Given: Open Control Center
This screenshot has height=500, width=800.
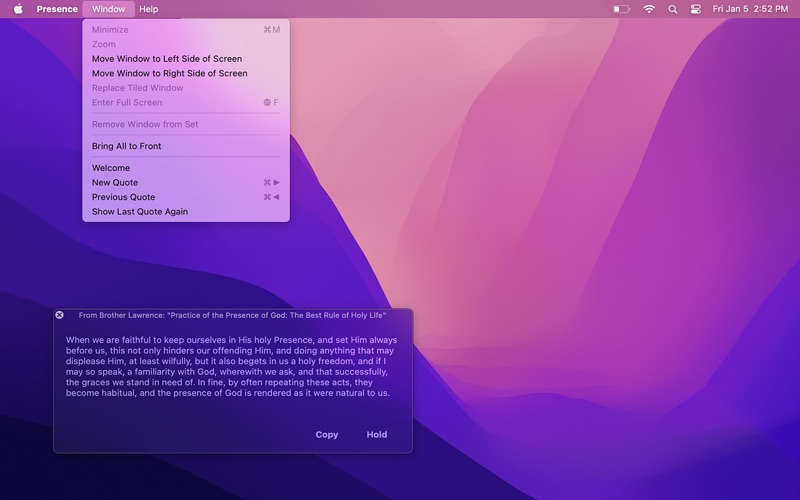Looking at the screenshot, I should 695,9.
